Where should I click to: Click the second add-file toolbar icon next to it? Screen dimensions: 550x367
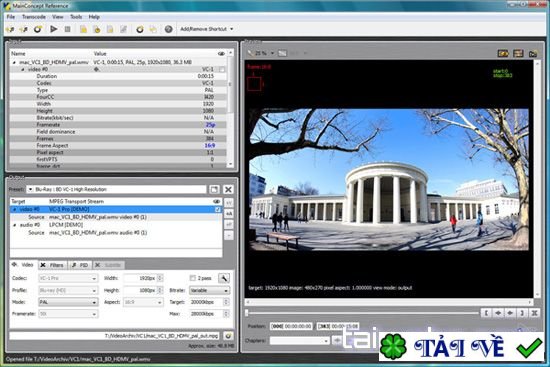coord(24,29)
